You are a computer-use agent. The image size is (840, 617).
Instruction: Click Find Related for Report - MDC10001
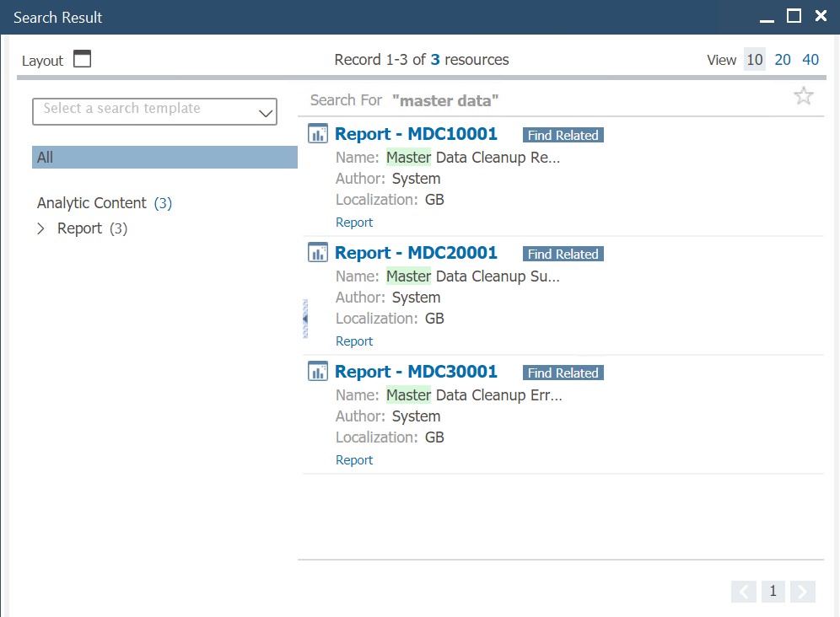(563, 134)
